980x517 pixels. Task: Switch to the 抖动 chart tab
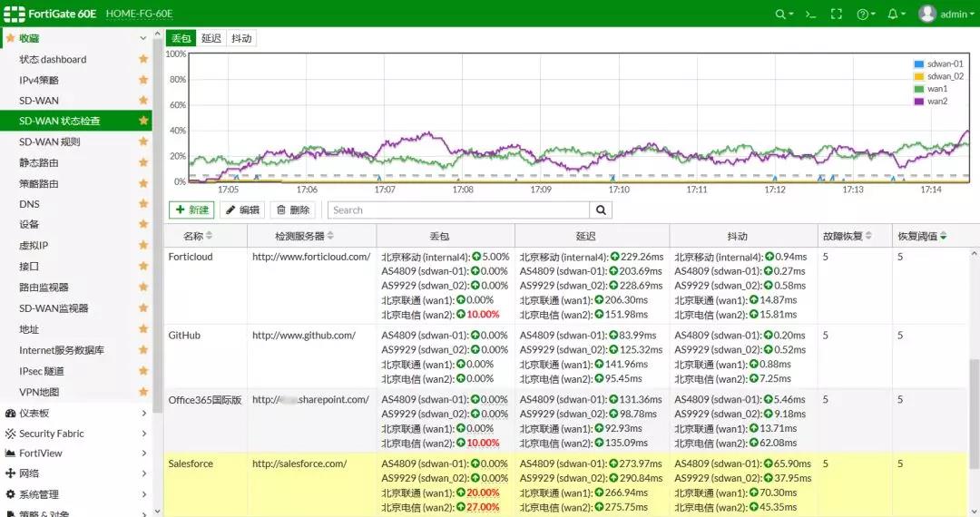click(x=241, y=38)
